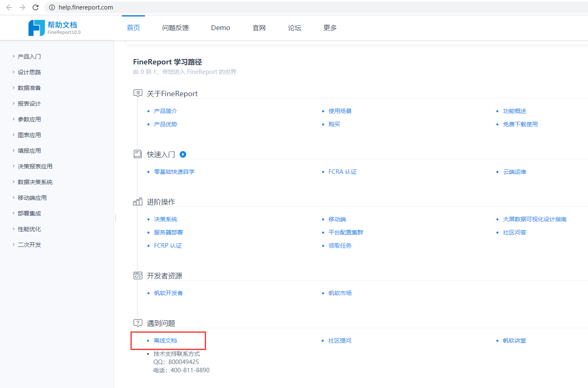Open the 云端运维 link
The height and width of the screenshot is (388, 588).
tap(514, 172)
